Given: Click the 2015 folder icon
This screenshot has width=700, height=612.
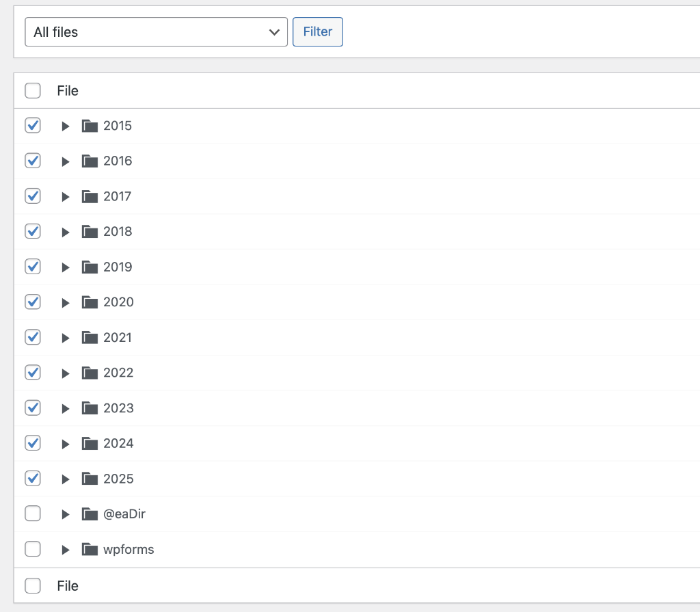Looking at the screenshot, I should 90,126.
